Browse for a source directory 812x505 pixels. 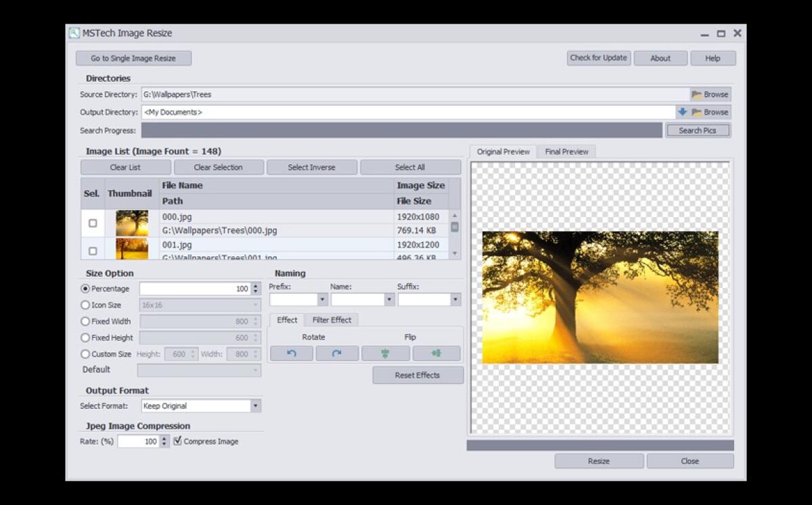click(x=710, y=94)
